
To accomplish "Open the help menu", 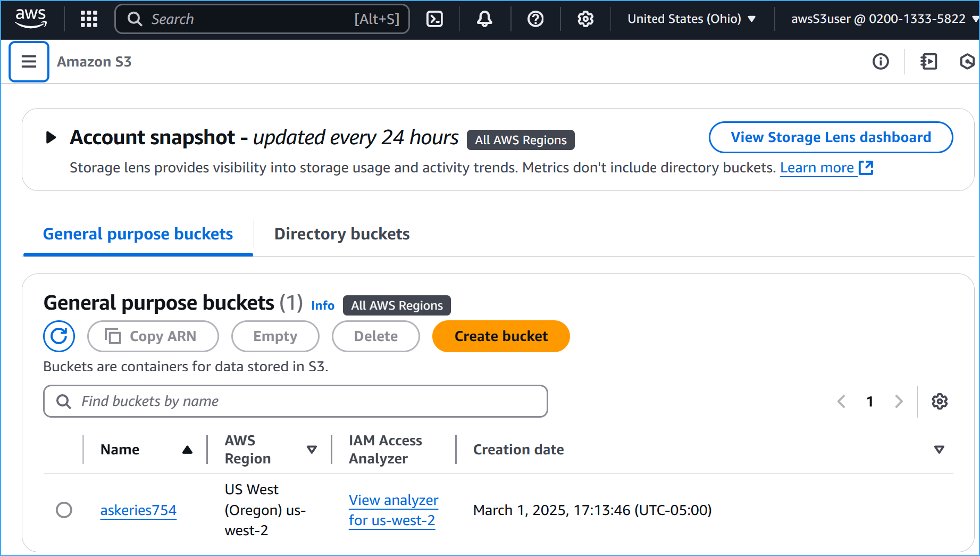I will [x=535, y=19].
